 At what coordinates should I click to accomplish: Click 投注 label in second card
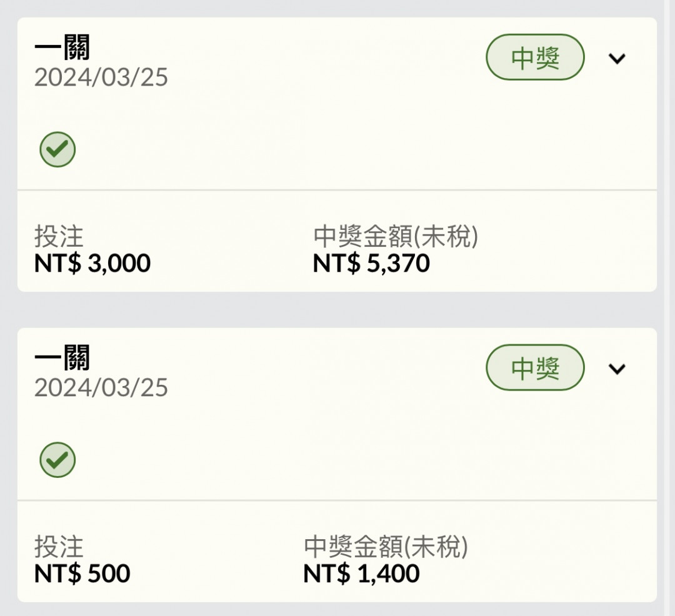click(x=59, y=547)
